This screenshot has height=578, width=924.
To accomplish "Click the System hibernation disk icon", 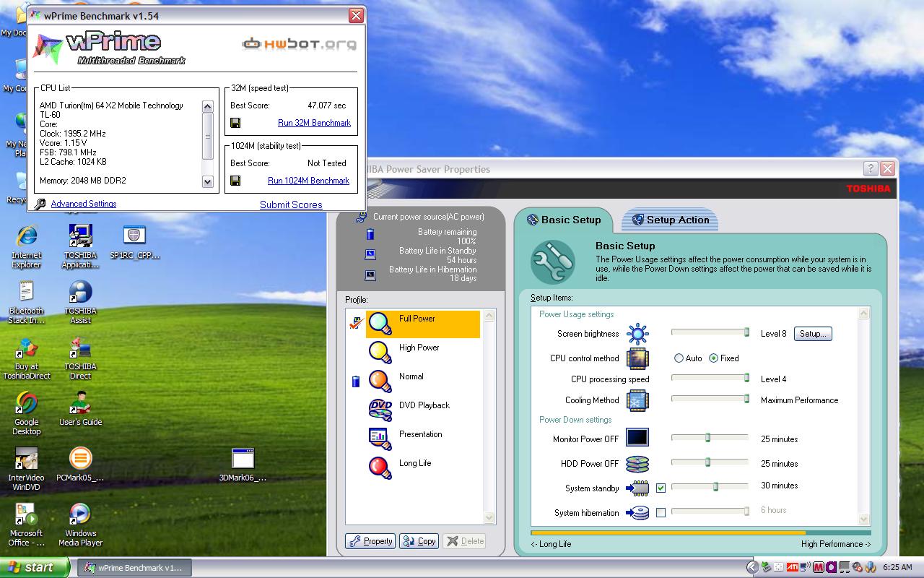I will [637, 513].
